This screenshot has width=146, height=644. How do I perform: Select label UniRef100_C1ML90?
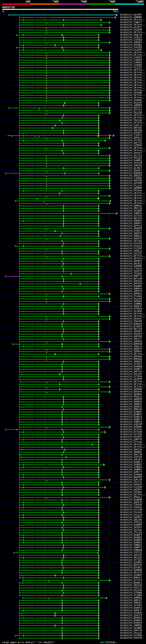(x=131, y=37)
